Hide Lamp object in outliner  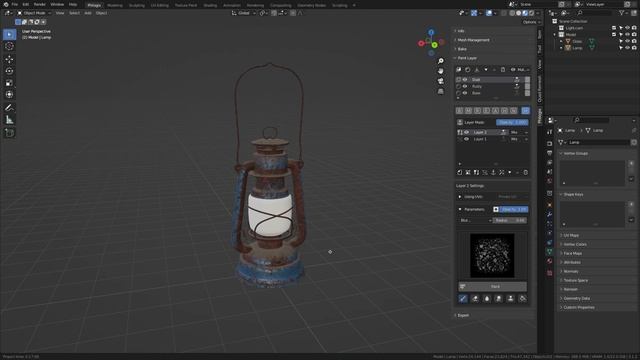coord(627,48)
